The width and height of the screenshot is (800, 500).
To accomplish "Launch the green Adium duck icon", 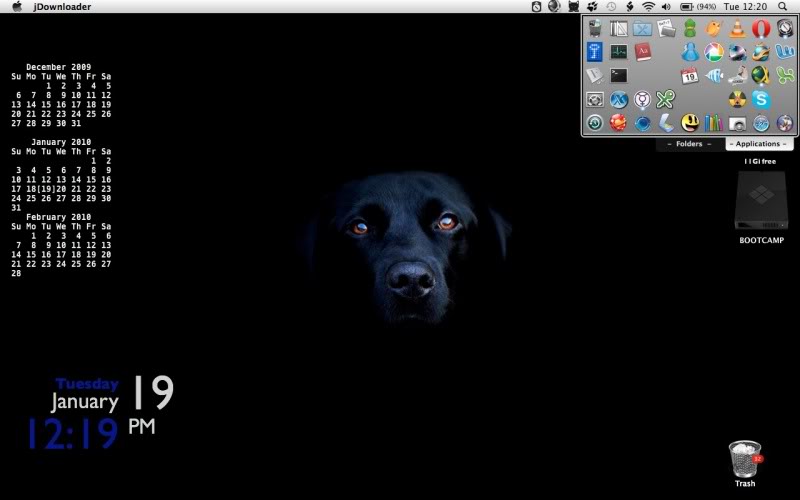I will pyautogui.click(x=690, y=28).
